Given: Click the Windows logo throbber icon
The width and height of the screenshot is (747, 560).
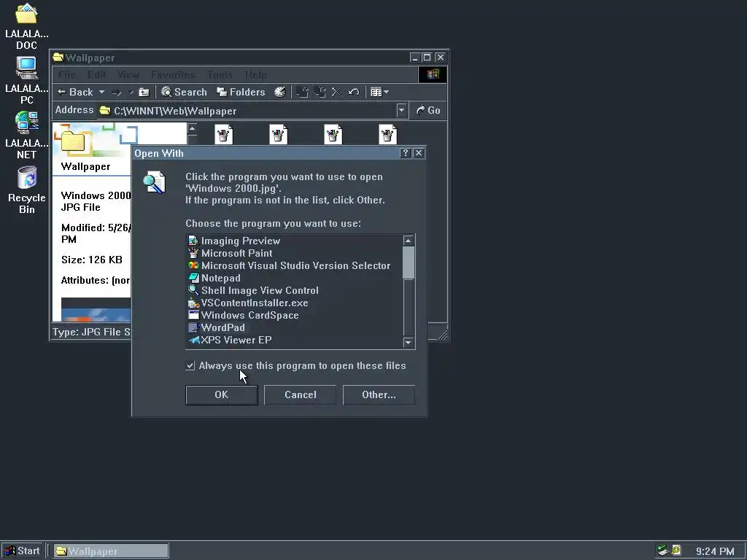Looking at the screenshot, I should click(433, 74).
